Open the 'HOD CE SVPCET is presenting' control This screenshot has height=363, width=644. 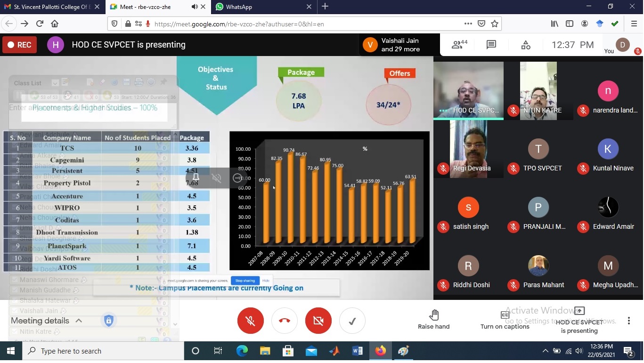tap(579, 321)
